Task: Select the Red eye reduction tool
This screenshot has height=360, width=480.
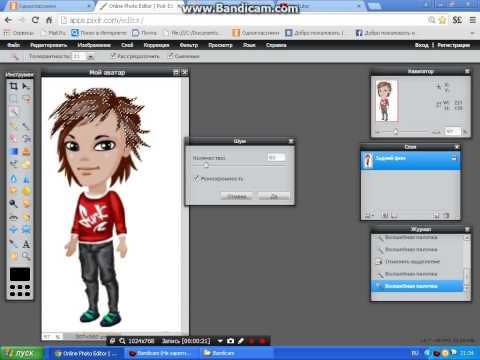Action: pyautogui.click(x=13, y=218)
